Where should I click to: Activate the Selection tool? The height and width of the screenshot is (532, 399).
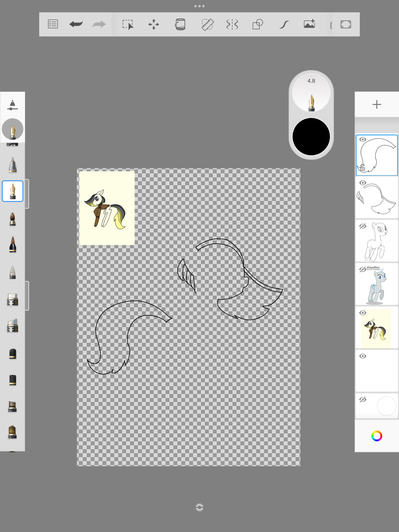click(x=128, y=24)
